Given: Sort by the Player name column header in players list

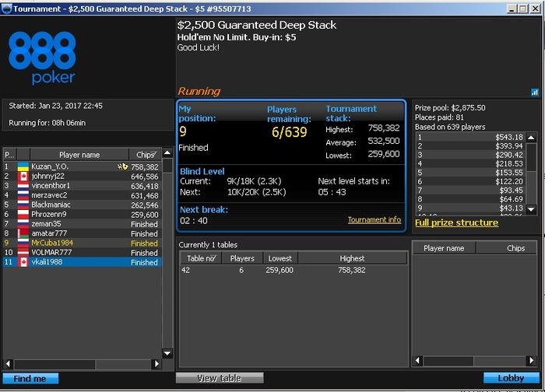Looking at the screenshot, I should pos(79,155).
